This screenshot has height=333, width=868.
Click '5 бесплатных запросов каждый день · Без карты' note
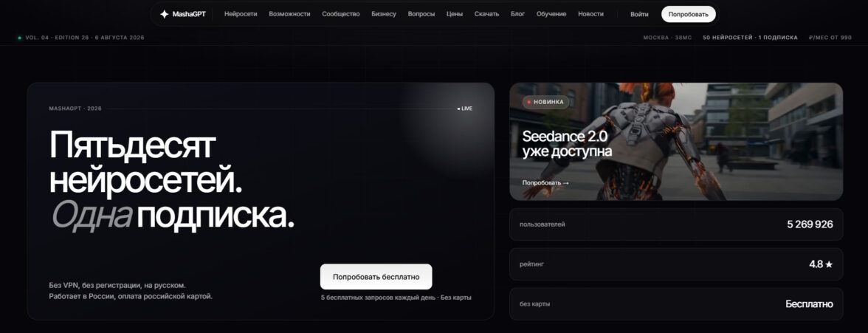(x=396, y=298)
